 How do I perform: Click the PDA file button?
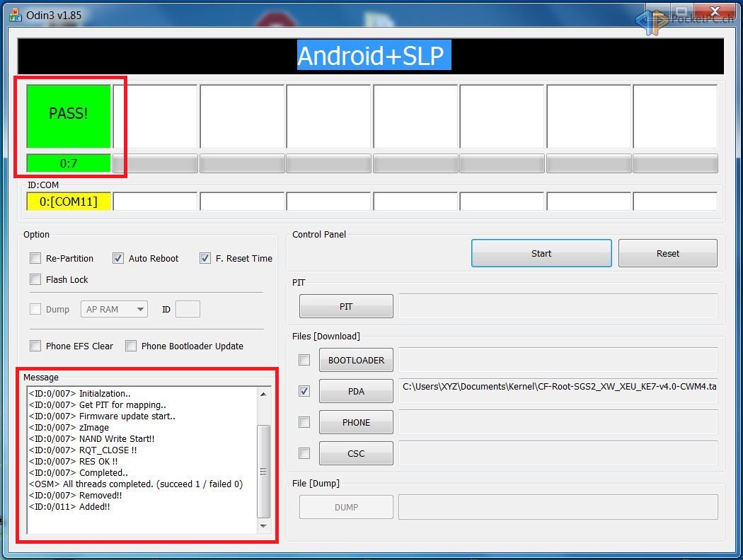357,391
